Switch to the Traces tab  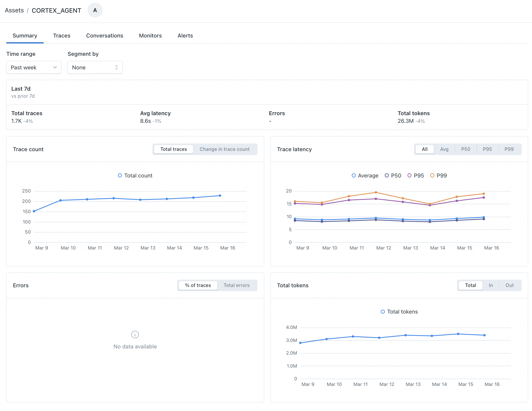[62, 36]
